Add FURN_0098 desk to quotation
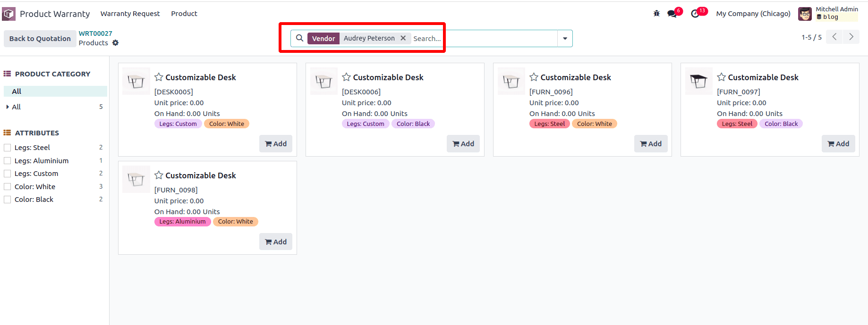This screenshot has height=325, width=868. point(276,242)
